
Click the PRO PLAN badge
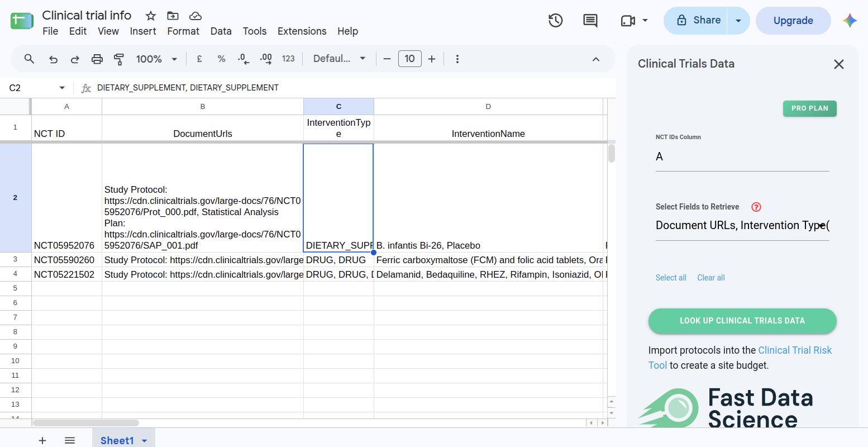[x=810, y=108]
